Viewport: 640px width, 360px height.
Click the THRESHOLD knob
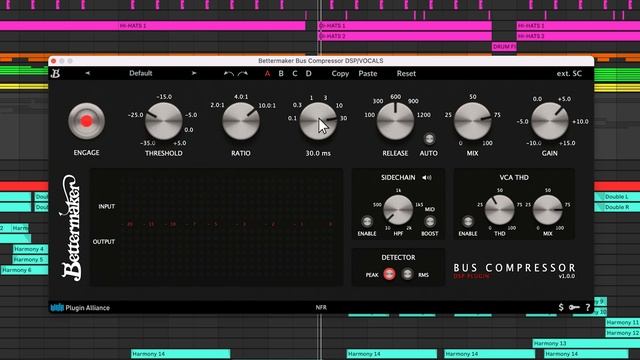(164, 121)
